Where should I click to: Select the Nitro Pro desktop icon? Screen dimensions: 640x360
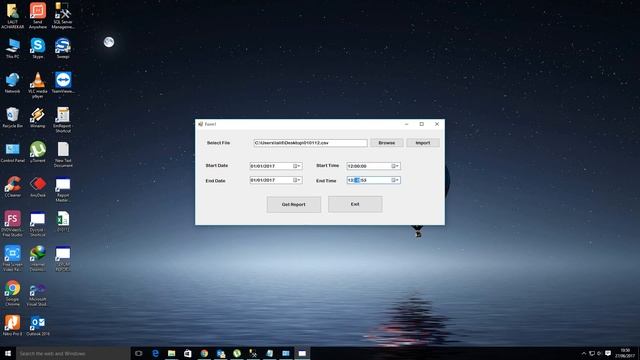click(x=12, y=325)
